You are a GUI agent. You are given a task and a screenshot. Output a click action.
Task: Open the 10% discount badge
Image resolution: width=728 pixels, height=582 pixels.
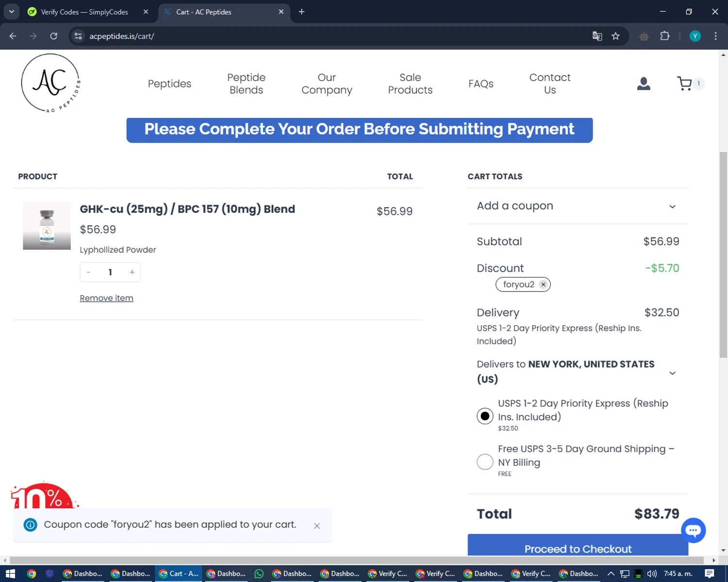tap(44, 495)
